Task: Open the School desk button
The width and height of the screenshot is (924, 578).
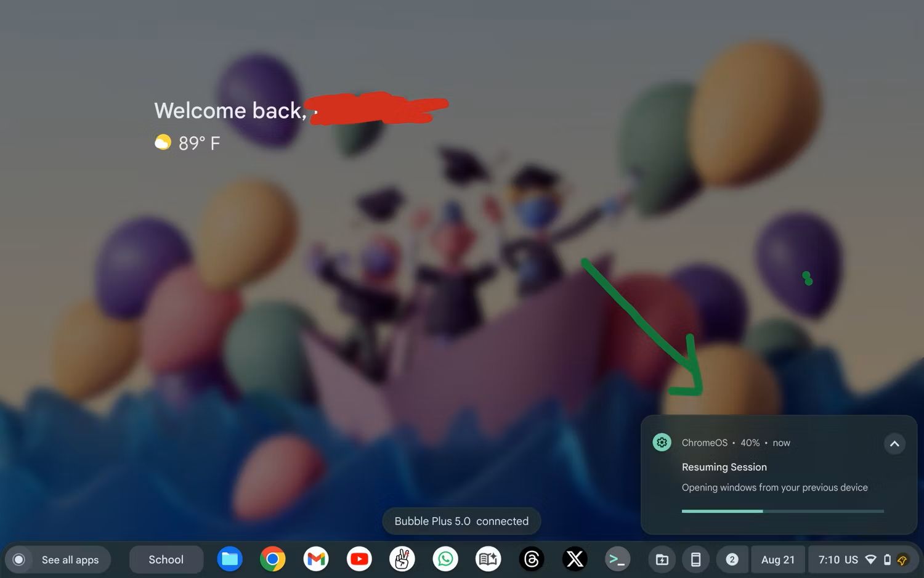Action: tap(166, 560)
